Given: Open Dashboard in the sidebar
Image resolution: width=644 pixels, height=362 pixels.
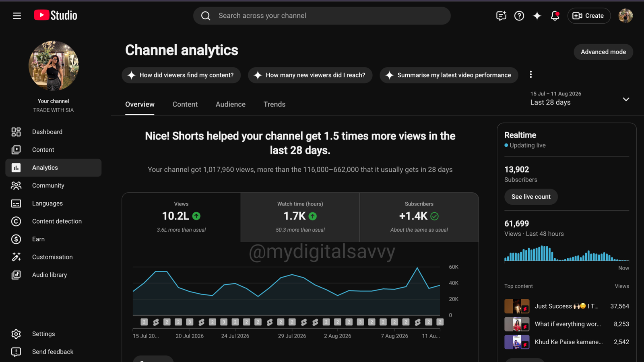Looking at the screenshot, I should (x=54, y=132).
